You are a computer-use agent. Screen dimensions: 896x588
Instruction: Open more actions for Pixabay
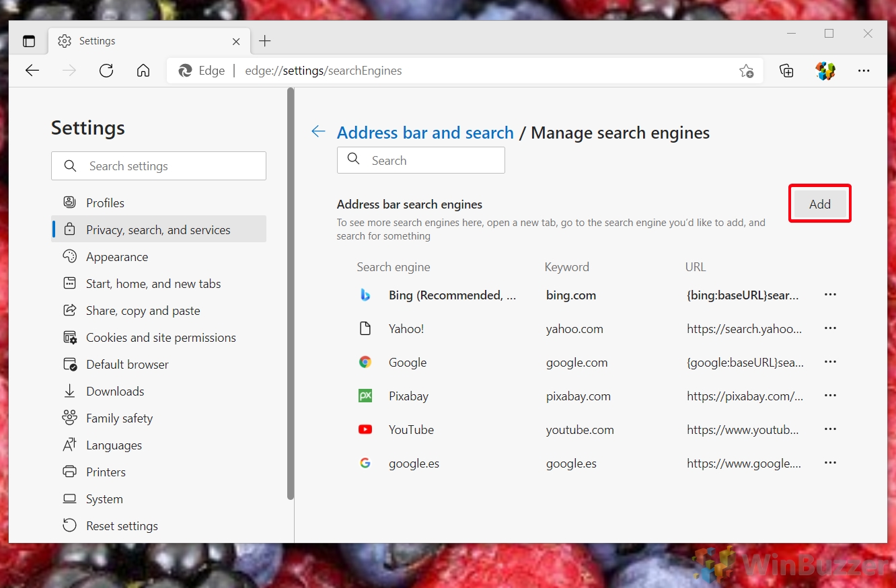pos(830,396)
